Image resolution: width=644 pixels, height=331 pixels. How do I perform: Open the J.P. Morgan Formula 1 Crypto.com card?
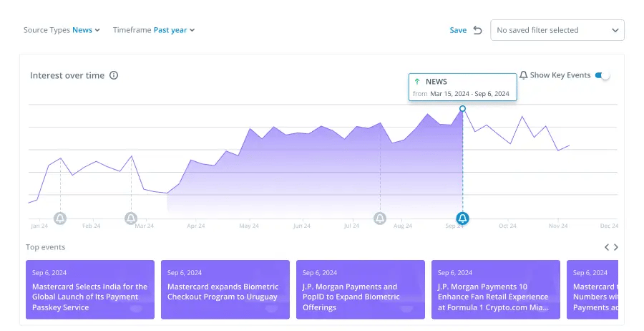(496, 289)
